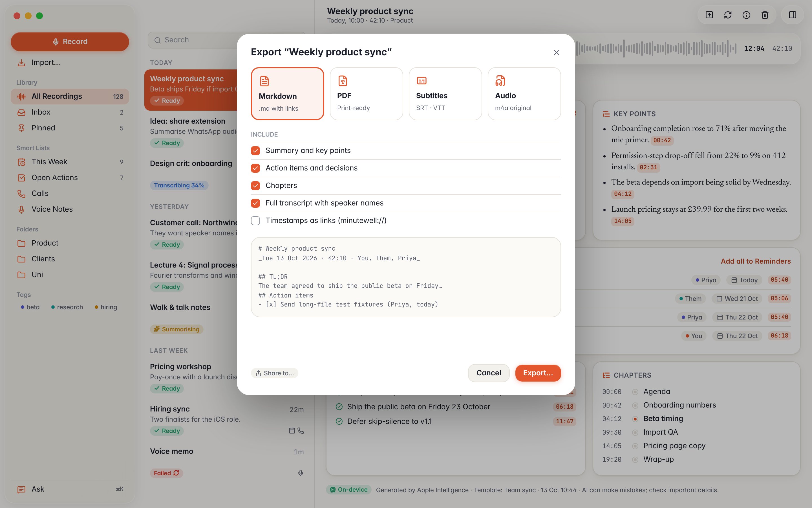Filter by the research tag

pyautogui.click(x=67, y=307)
